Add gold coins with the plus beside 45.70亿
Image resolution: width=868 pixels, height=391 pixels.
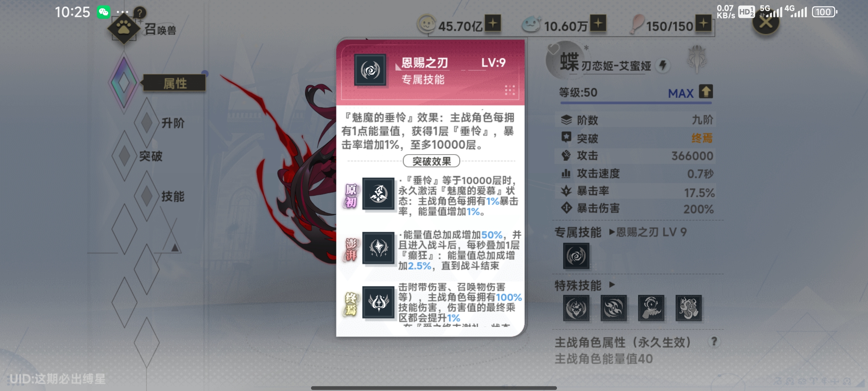tap(493, 23)
